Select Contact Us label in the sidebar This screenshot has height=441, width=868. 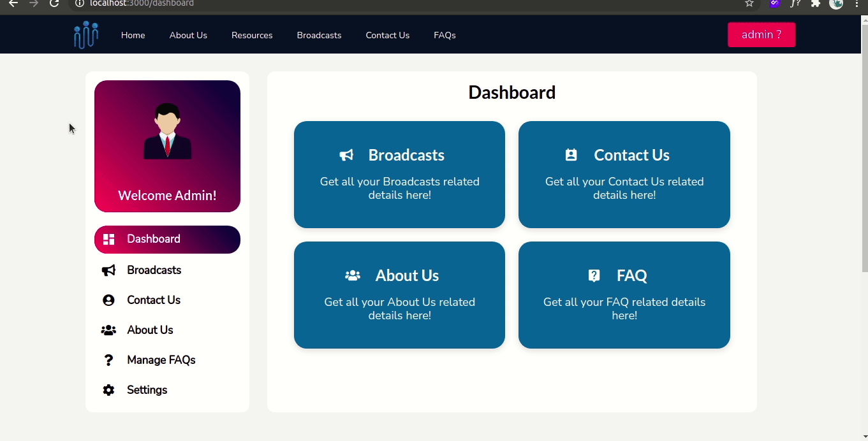coord(154,300)
